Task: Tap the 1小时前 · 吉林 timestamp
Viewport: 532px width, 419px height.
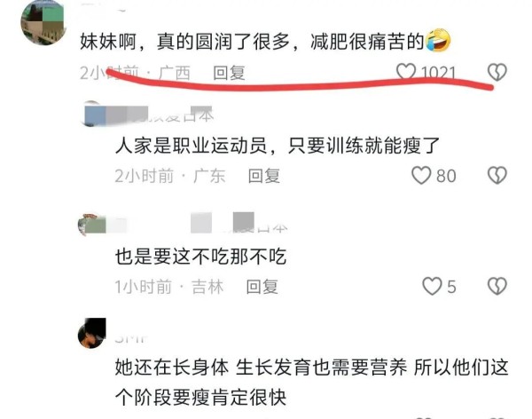Action: 169,287
